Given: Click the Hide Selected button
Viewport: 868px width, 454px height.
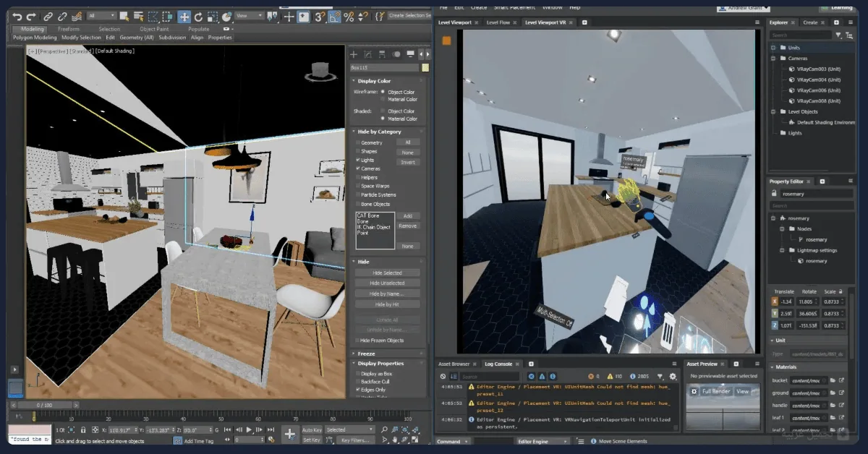Looking at the screenshot, I should (x=387, y=273).
